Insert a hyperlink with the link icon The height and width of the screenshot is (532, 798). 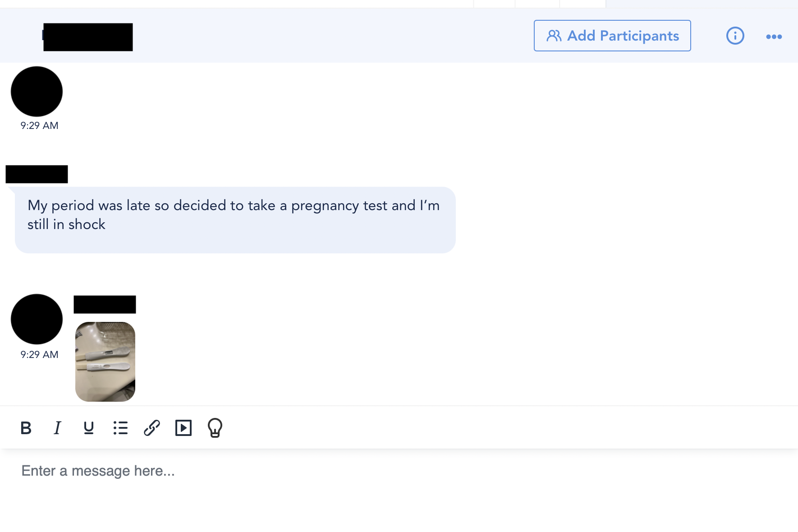pos(152,428)
